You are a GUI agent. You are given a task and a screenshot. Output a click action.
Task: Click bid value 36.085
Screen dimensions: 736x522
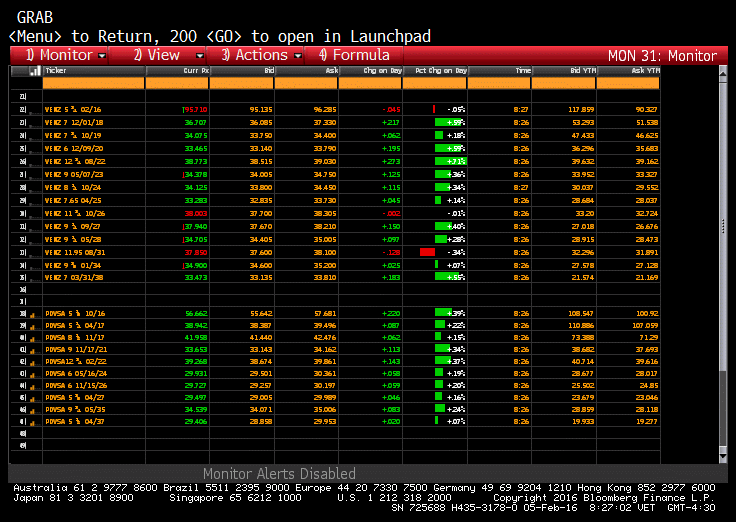point(261,123)
